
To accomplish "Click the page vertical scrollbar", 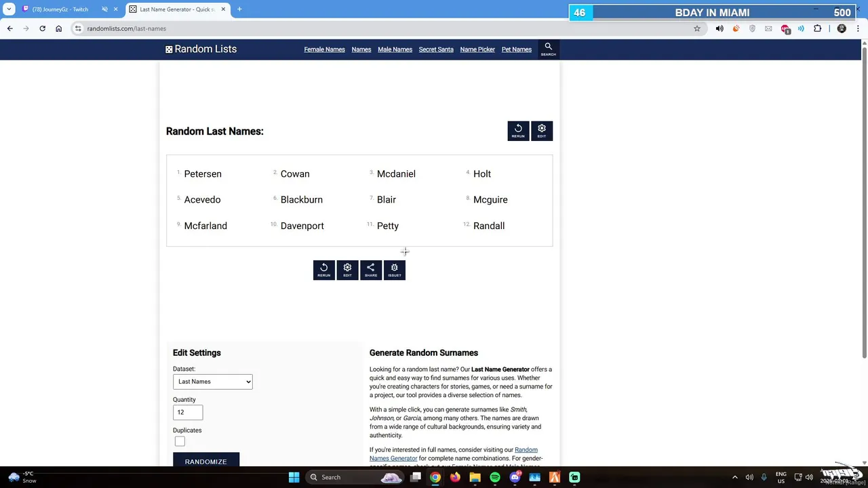I will point(864,203).
